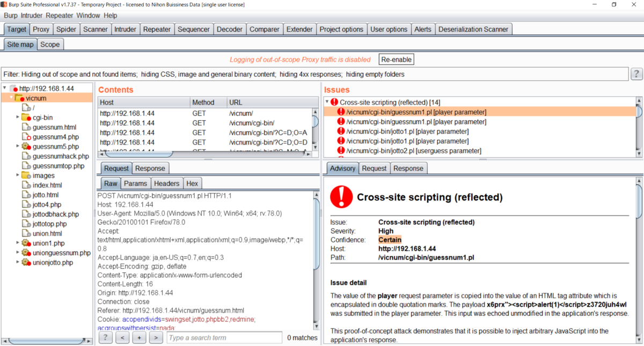
Task: Select the /vicnum/cgi-bin/ contents row
Action: (205, 122)
